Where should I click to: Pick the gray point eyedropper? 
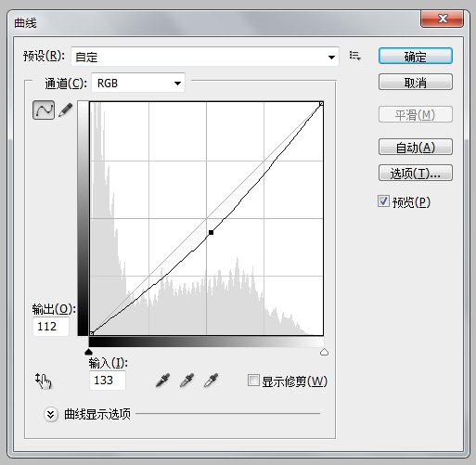coord(187,381)
